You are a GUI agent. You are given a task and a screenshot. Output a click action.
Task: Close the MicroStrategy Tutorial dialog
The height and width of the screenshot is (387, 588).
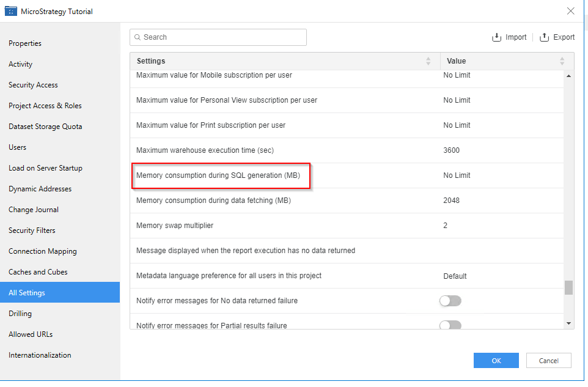(x=570, y=11)
